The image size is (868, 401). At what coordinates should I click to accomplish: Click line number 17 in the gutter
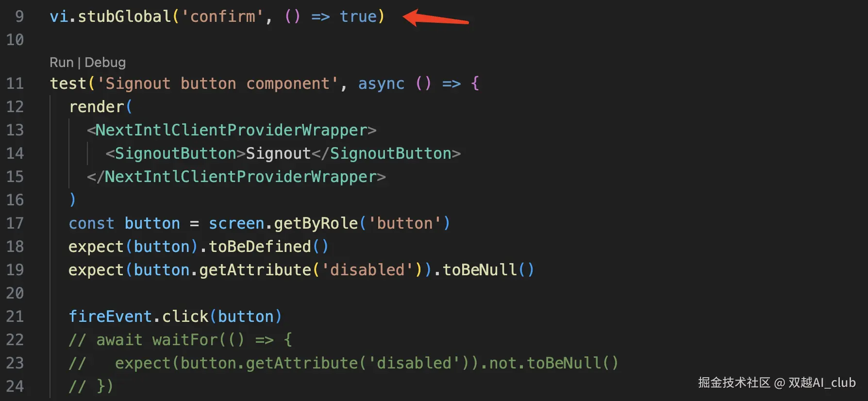point(15,223)
